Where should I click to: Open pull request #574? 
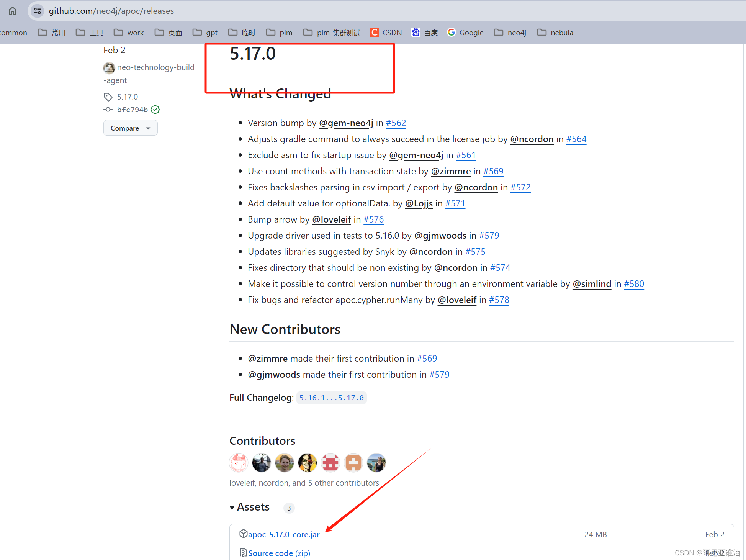[500, 268]
